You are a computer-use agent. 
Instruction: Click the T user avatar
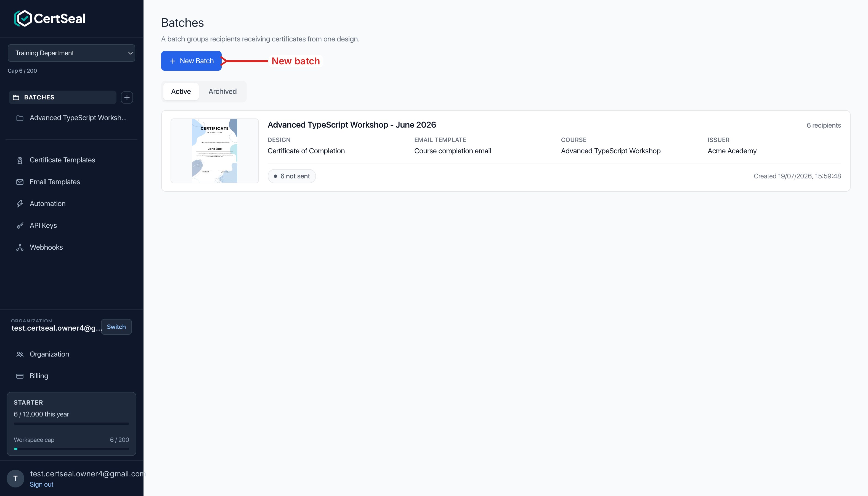(15, 479)
